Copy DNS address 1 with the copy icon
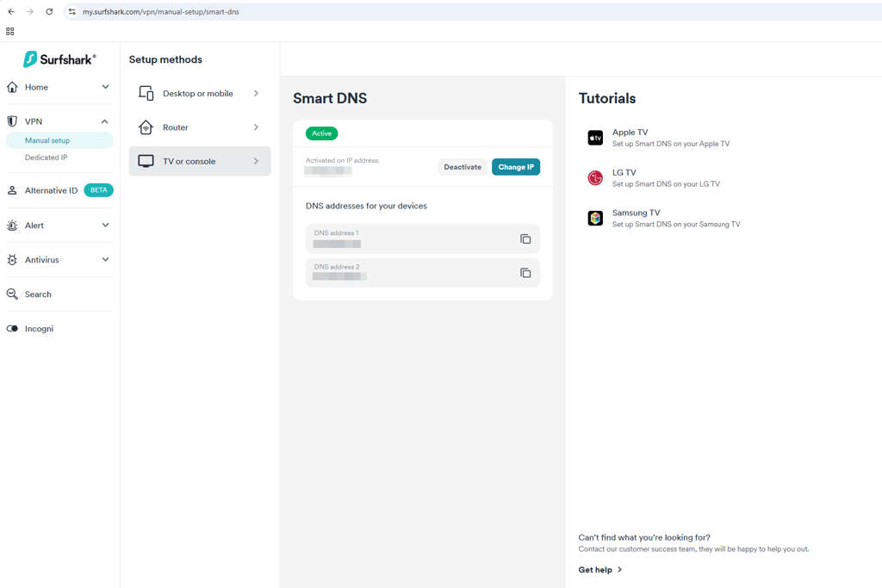 tap(525, 239)
